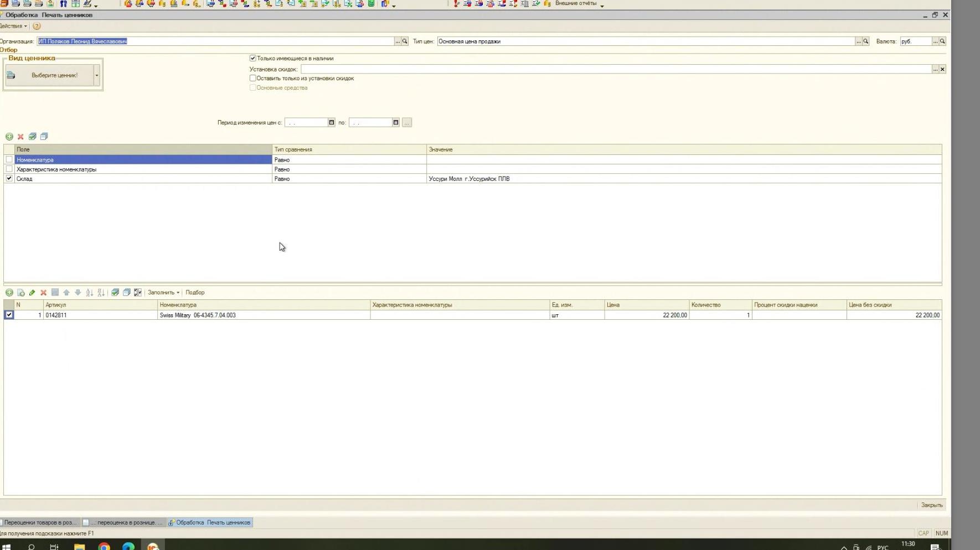Finish editing icon in goods table toolbar
980x550 pixels.
pos(55,293)
